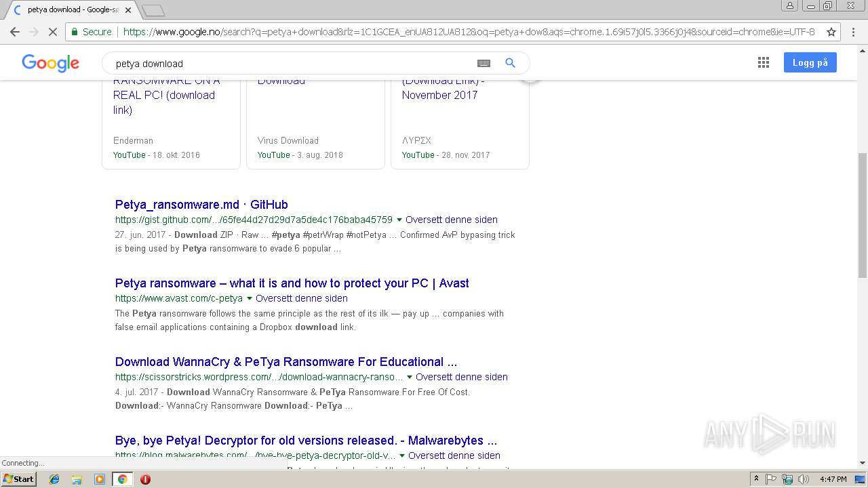Click YouTube source dated 3. aug. 2018

click(273, 155)
